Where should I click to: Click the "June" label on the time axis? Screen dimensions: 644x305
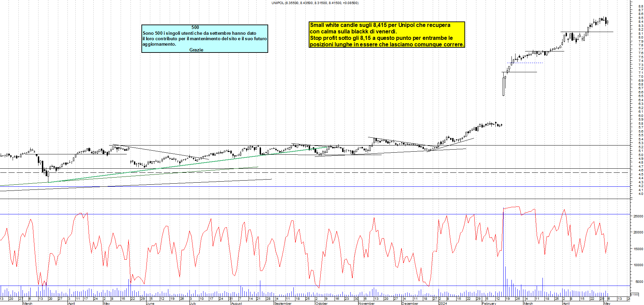tap(150, 303)
